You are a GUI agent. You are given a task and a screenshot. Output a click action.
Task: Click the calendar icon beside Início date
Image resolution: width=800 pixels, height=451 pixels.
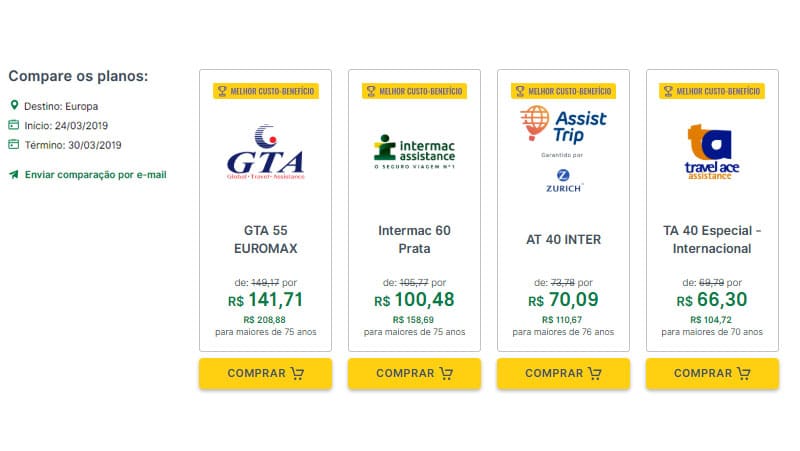point(14,124)
